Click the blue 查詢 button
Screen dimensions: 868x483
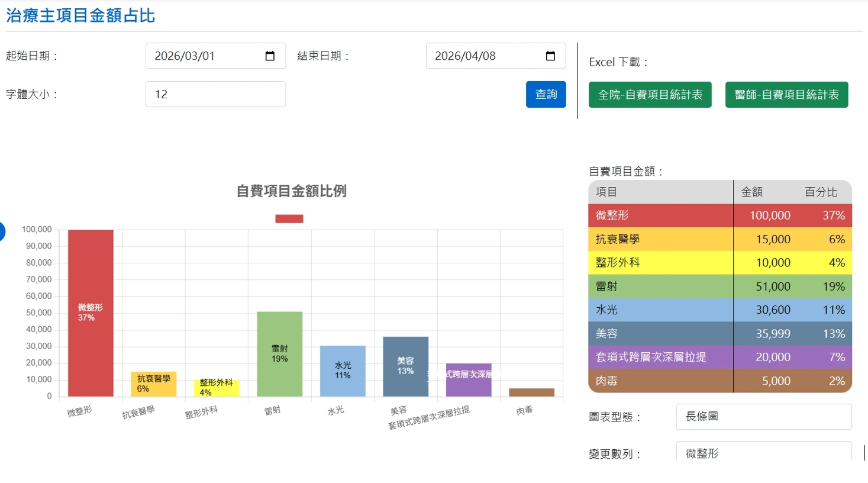tap(546, 94)
